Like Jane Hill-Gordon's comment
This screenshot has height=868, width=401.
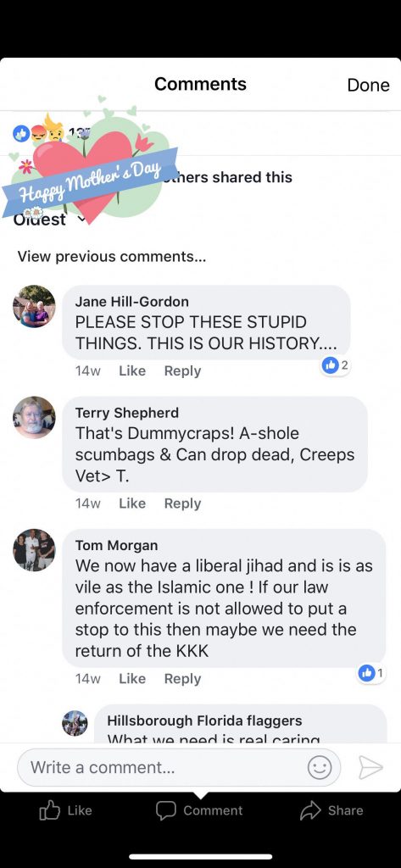(131, 371)
